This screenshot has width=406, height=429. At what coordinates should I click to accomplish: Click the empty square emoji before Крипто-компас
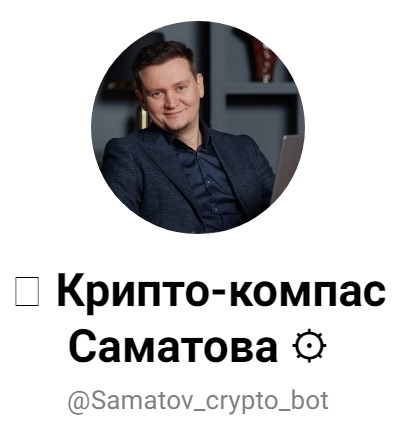pos(27,292)
